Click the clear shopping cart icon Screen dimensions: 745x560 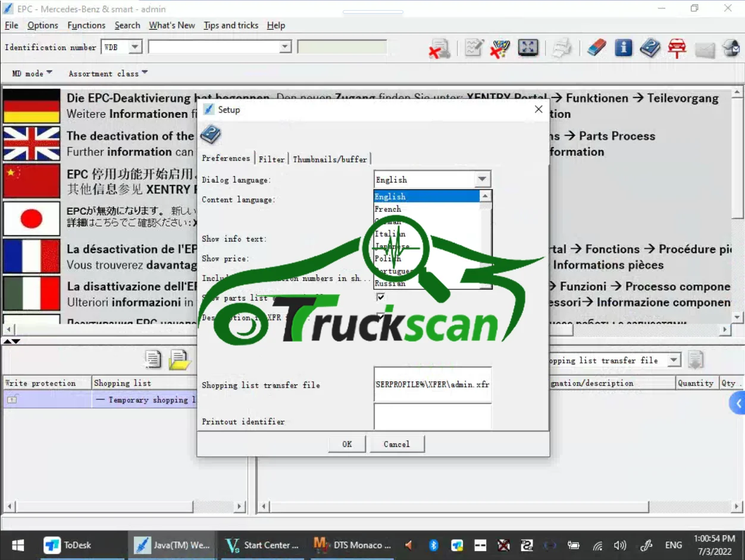pyautogui.click(x=500, y=48)
